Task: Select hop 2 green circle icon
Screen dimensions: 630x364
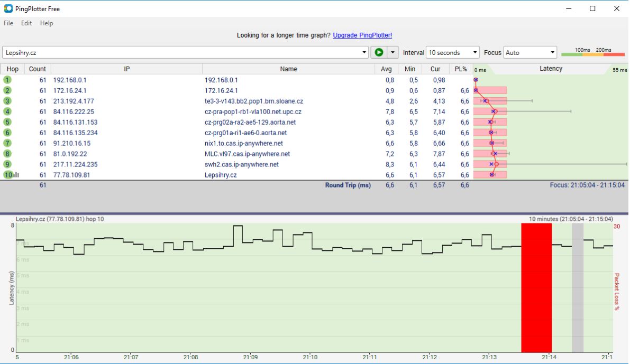Action: coord(7,91)
